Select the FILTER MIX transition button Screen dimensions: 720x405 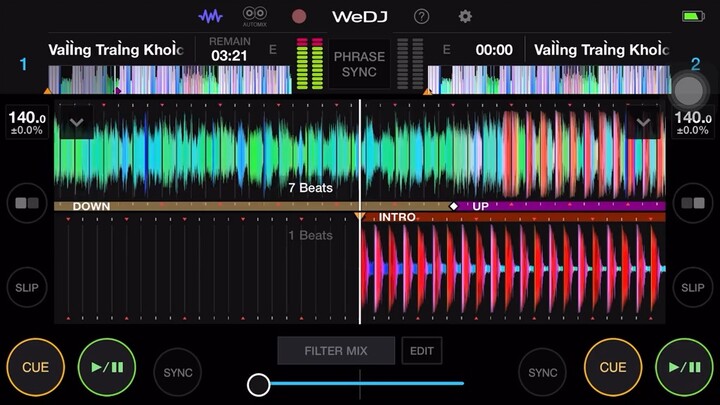[x=336, y=351]
